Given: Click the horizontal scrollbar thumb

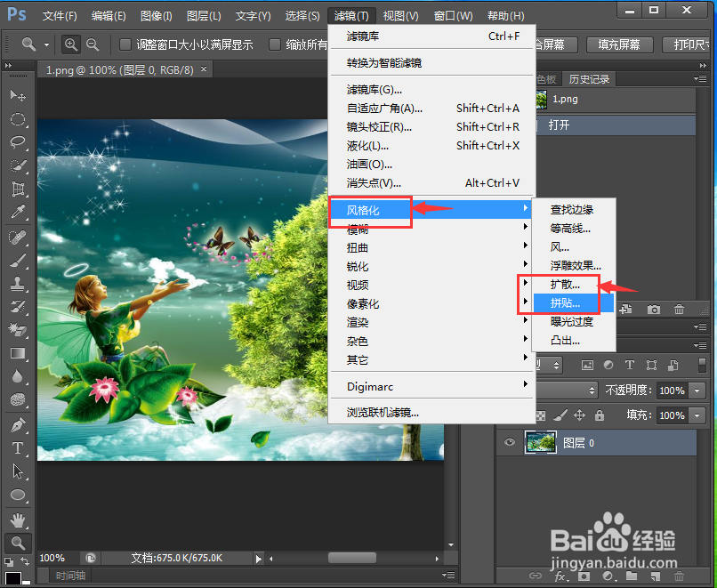Looking at the screenshot, I should click(352, 558).
